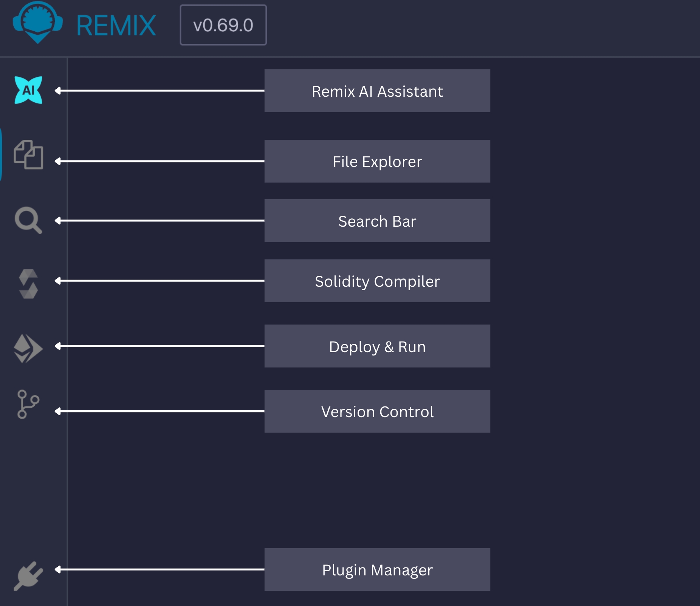The height and width of the screenshot is (606, 700).
Task: Click the Remix logo with headphones
Action: (37, 23)
